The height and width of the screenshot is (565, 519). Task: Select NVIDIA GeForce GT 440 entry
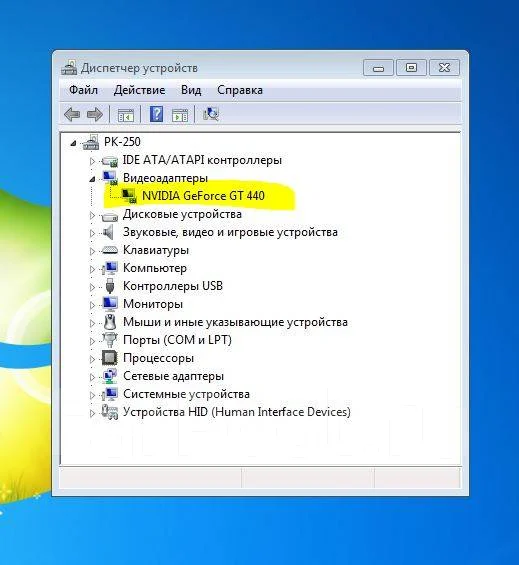pyautogui.click(x=203, y=196)
